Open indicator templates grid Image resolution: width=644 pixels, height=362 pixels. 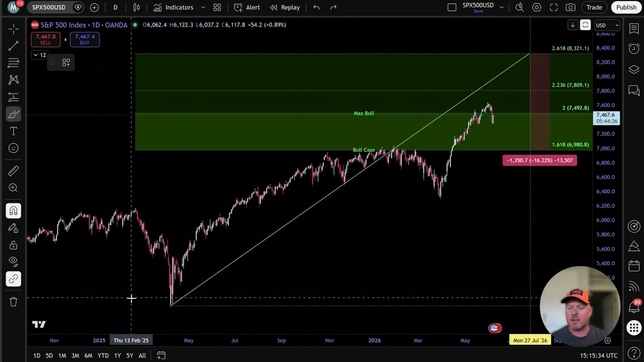coord(217,7)
